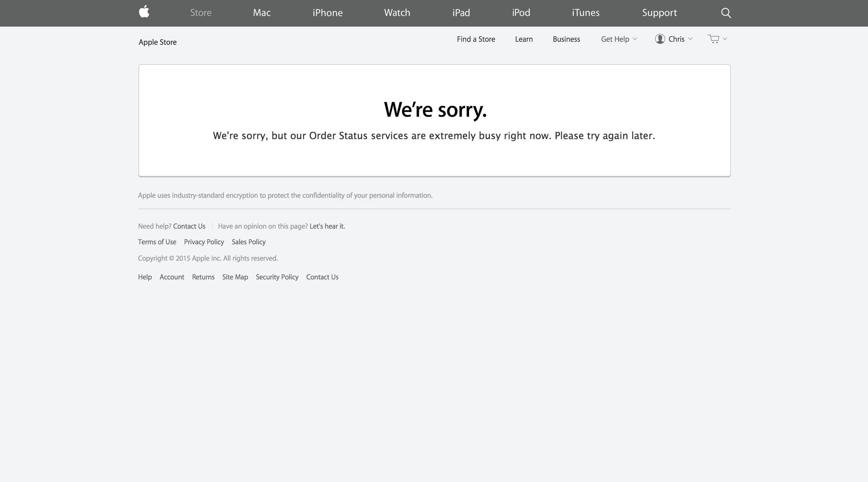868x482 pixels.
Task: Click the Apple logo icon
Action: tap(144, 12)
